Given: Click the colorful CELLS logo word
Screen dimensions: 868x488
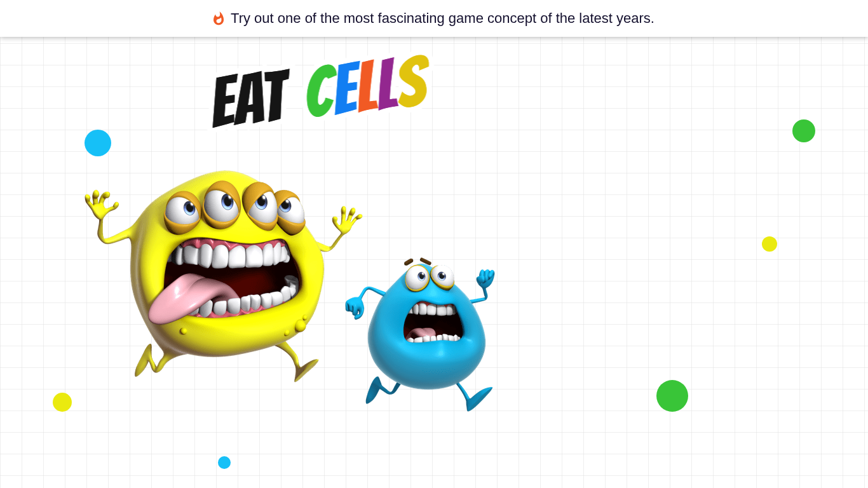Looking at the screenshot, I should (x=368, y=86).
